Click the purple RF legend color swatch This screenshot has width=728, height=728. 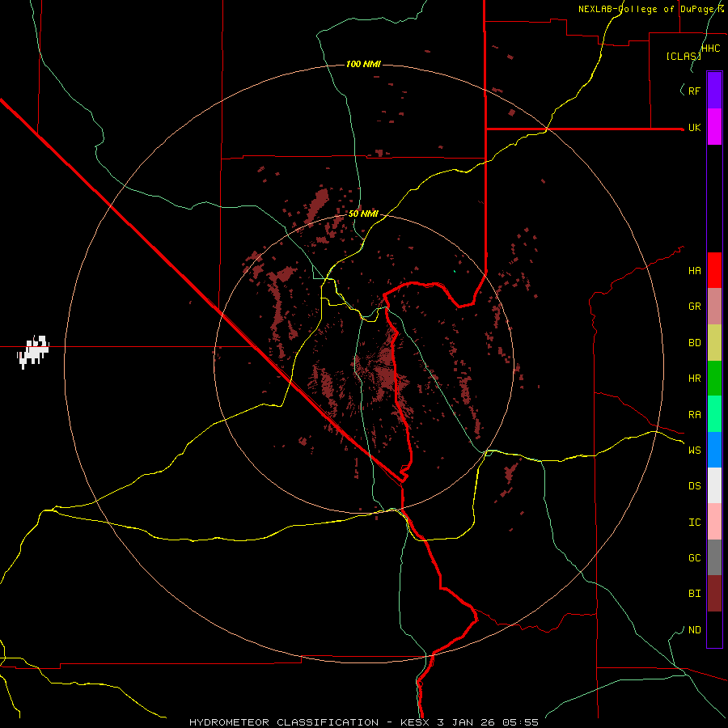click(x=714, y=91)
